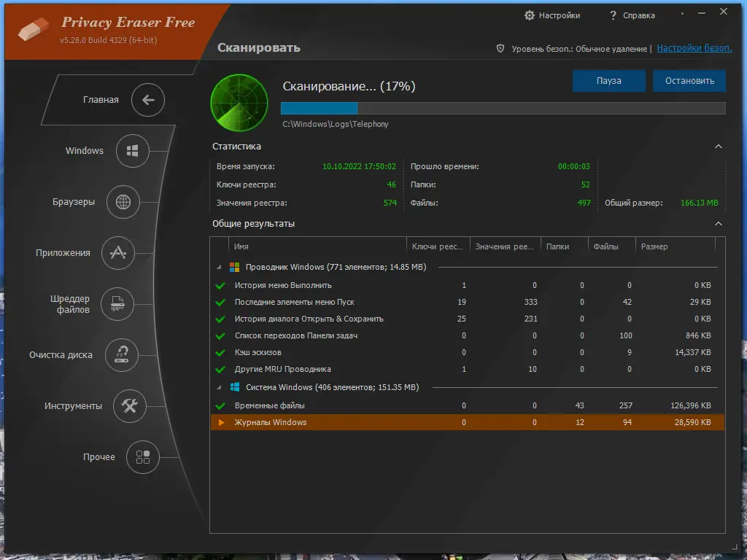Screen dimensions: 747x560
Task: Select the Журналы Windows row
Action: click(468, 422)
